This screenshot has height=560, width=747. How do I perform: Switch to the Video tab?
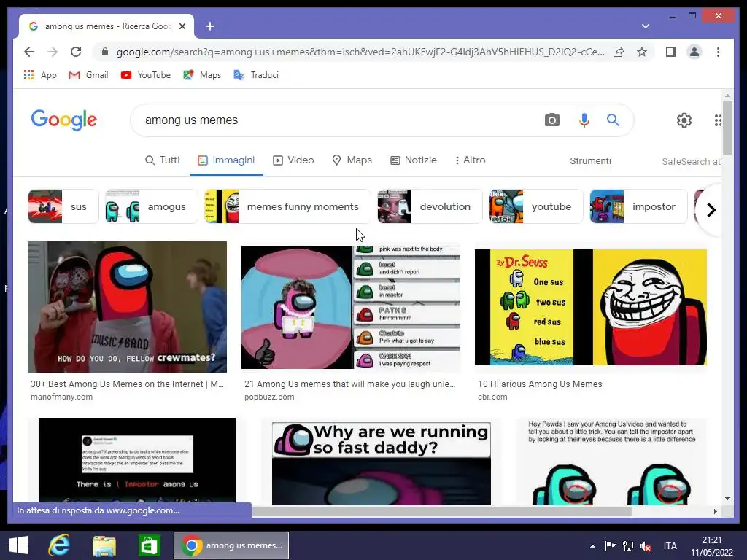point(293,160)
